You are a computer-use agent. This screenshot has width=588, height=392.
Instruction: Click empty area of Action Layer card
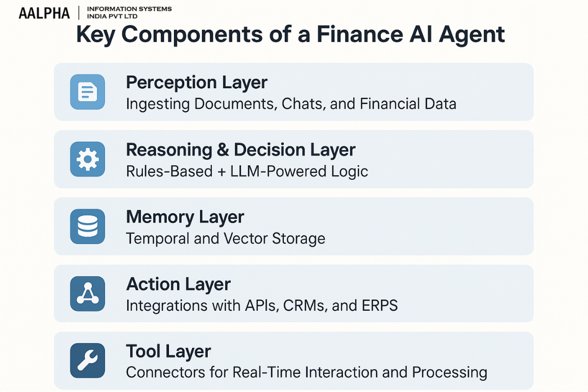click(469, 293)
